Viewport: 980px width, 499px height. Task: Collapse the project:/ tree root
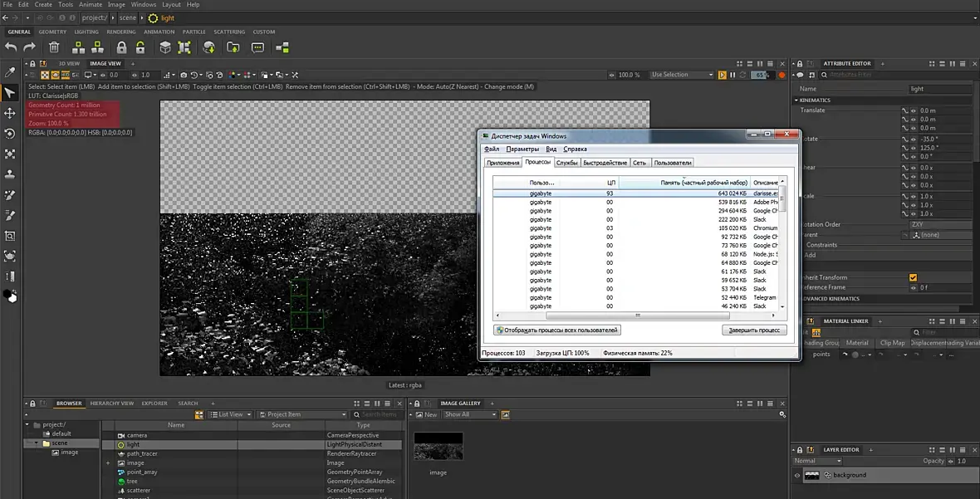pyautogui.click(x=27, y=424)
